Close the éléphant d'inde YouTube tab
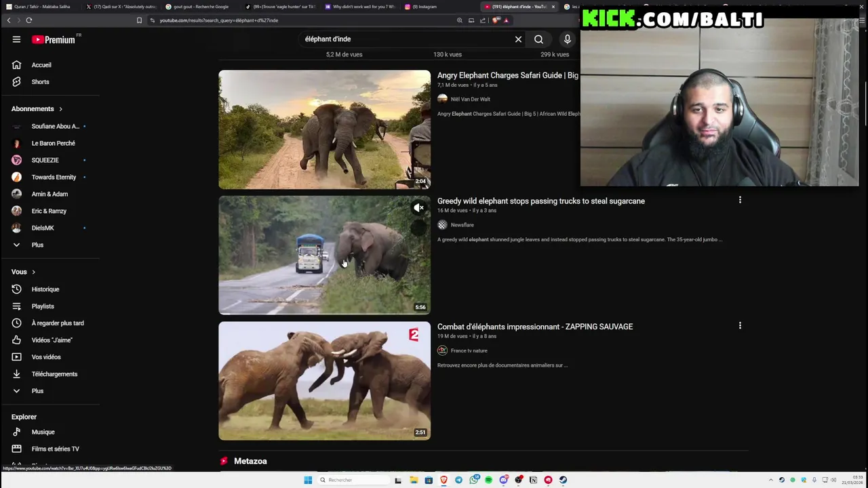The width and height of the screenshot is (868, 488). [553, 7]
